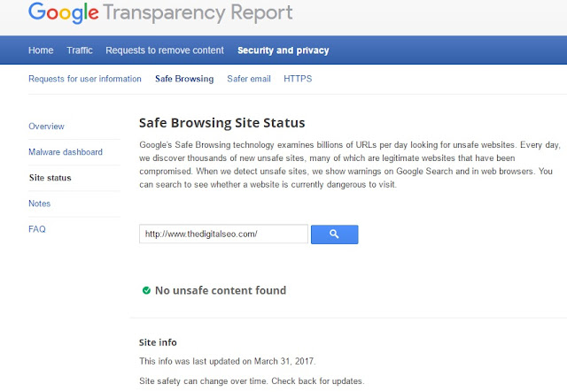Click the blue search magnifier button

tap(335, 234)
